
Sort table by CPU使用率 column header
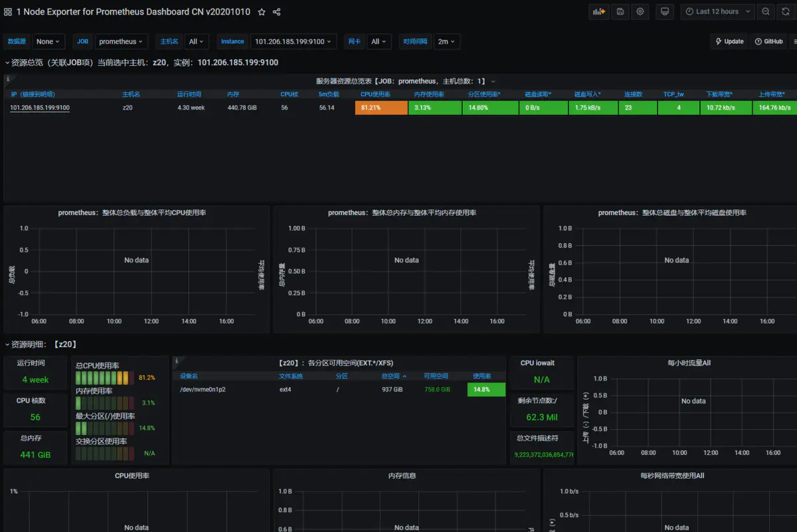click(375, 94)
